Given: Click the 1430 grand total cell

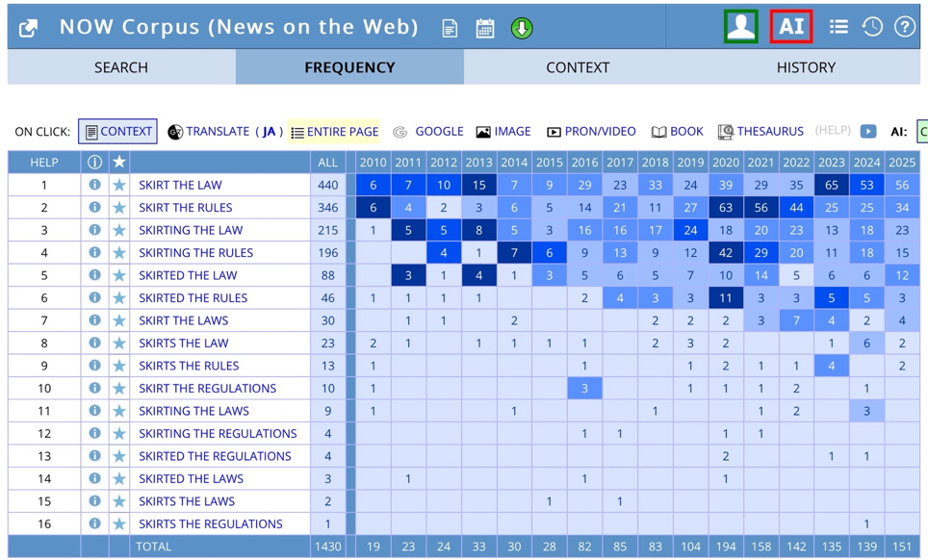Looking at the screenshot, I should point(328,547).
